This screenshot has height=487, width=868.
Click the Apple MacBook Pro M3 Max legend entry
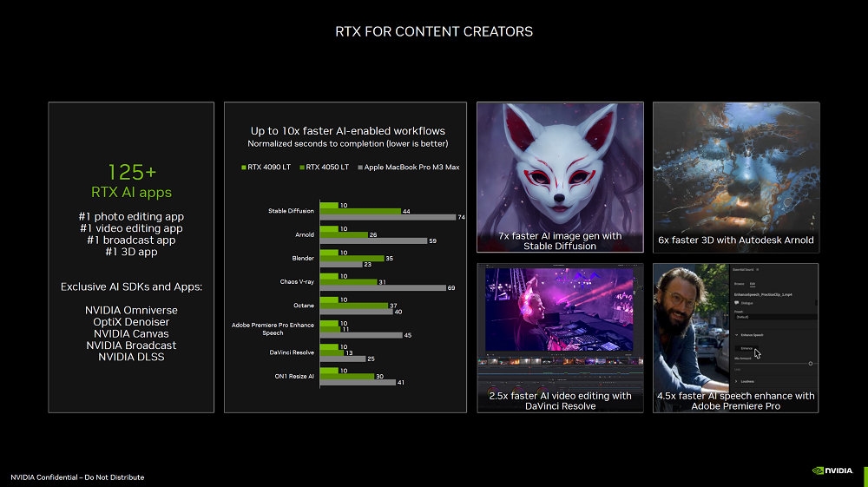[409, 168]
